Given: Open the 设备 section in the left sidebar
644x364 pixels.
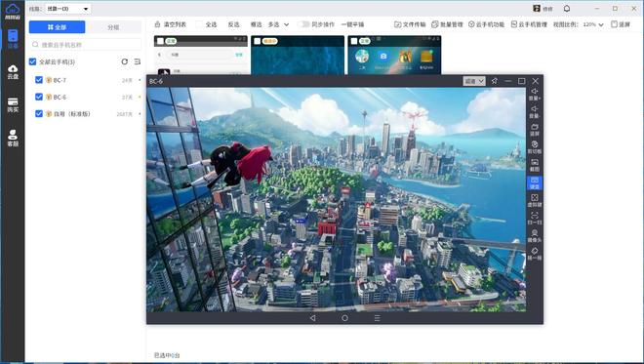Looking at the screenshot, I should point(13,39).
